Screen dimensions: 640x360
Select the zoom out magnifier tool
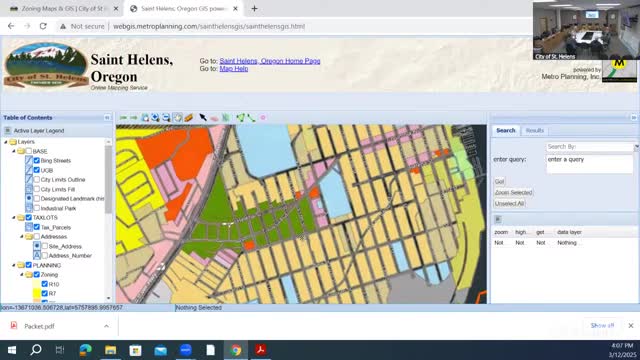click(x=166, y=118)
